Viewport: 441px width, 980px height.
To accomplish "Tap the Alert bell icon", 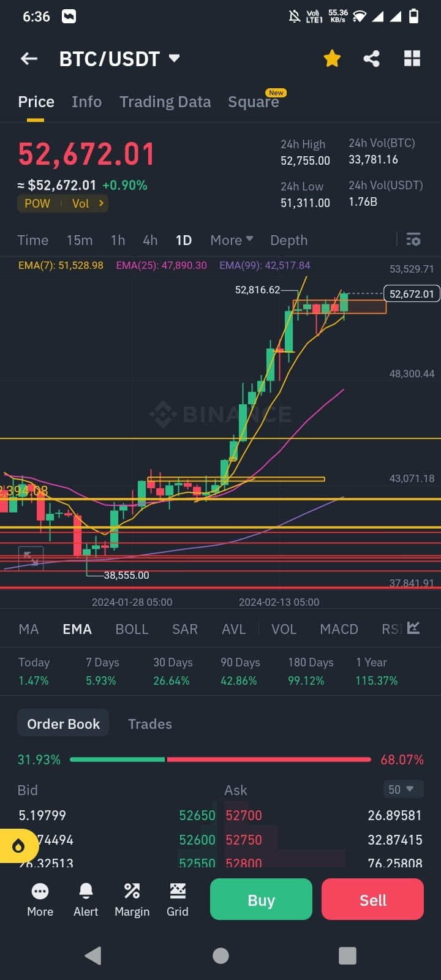I will 86,900.
